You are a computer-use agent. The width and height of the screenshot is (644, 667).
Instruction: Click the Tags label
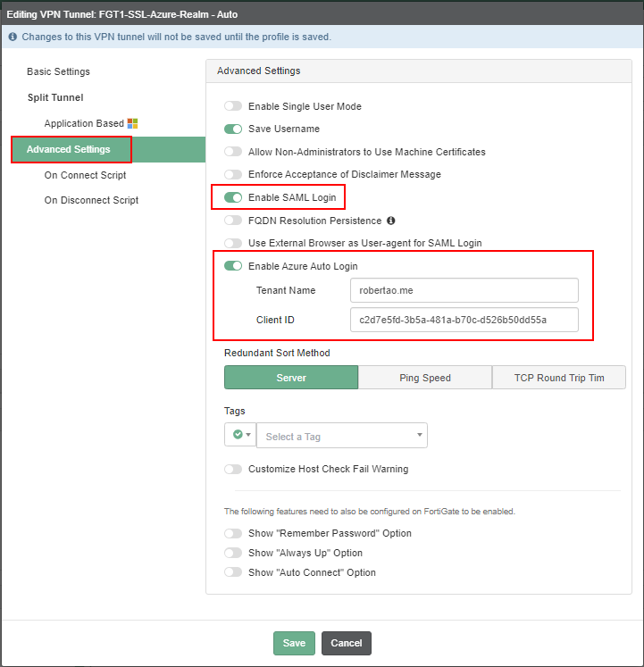[x=235, y=411]
